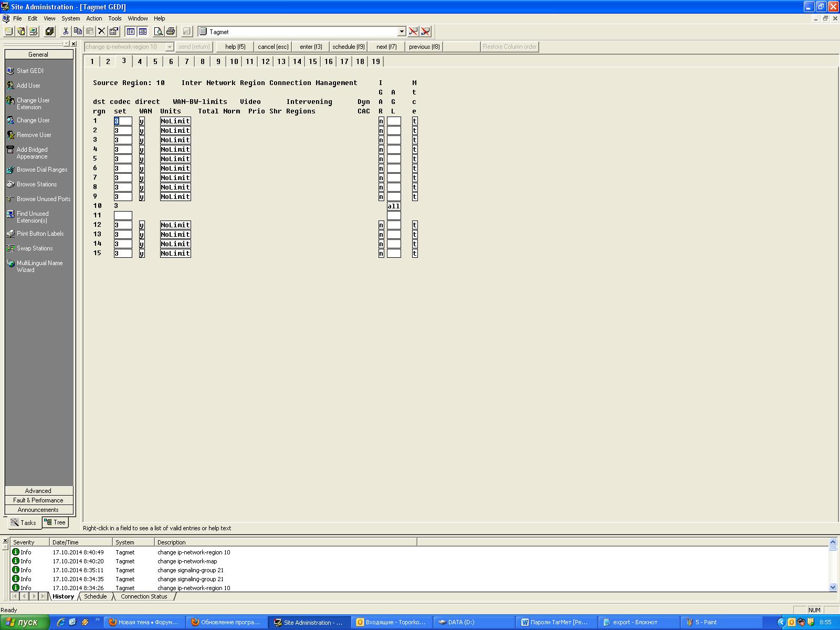Click the enter (f3) button
Image resolution: width=840 pixels, height=630 pixels.
coord(311,47)
